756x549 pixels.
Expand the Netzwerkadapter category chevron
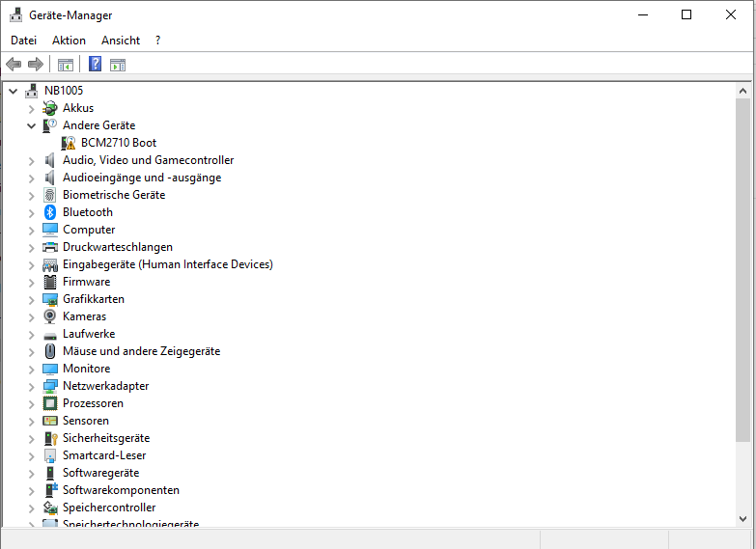tap(31, 386)
